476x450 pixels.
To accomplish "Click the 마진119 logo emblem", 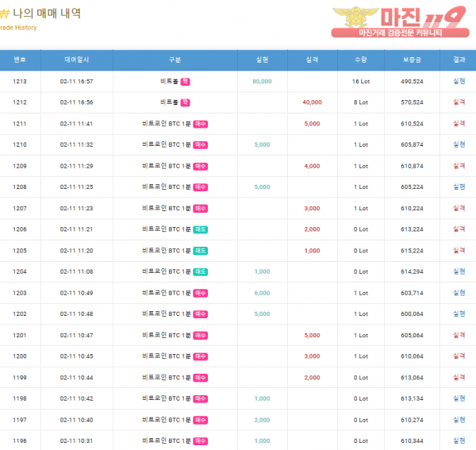I will 355,17.
